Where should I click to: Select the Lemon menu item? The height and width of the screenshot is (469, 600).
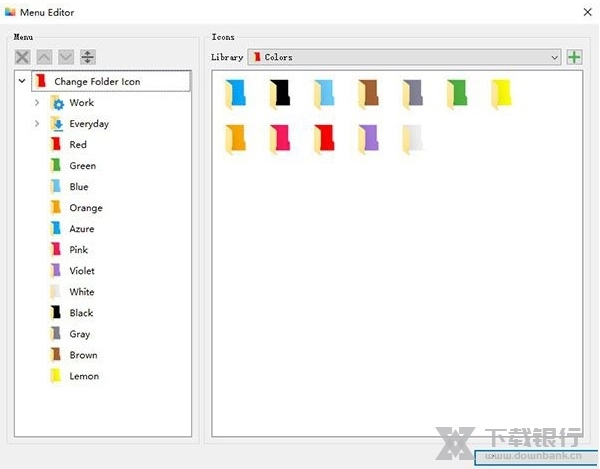[83, 376]
